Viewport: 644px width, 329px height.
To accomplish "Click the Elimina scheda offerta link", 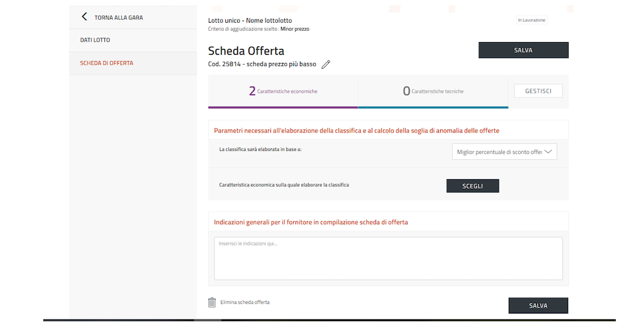I will [245, 303].
